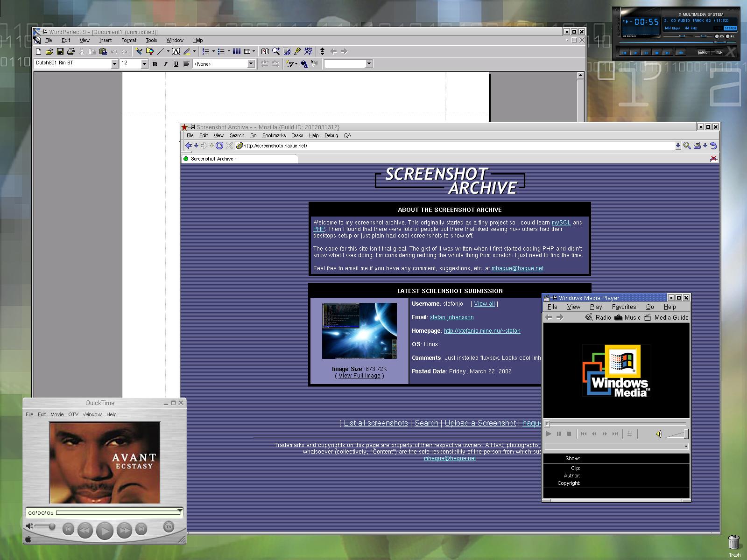Stop loading the page in Mozilla
This screenshot has width=747, height=560.
(229, 146)
